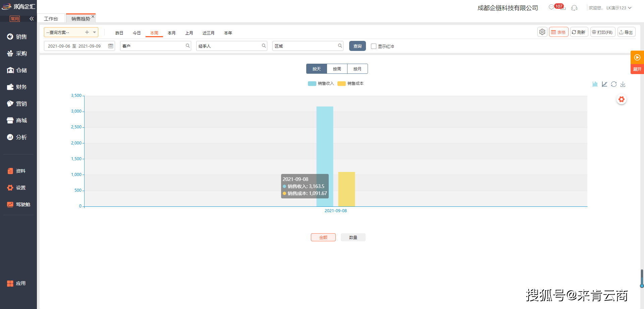Click the 查询 search button
The image size is (644, 309).
[x=358, y=46]
